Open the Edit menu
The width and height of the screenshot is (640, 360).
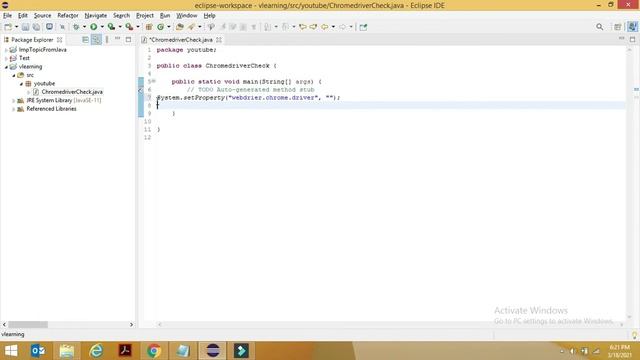coord(22,16)
